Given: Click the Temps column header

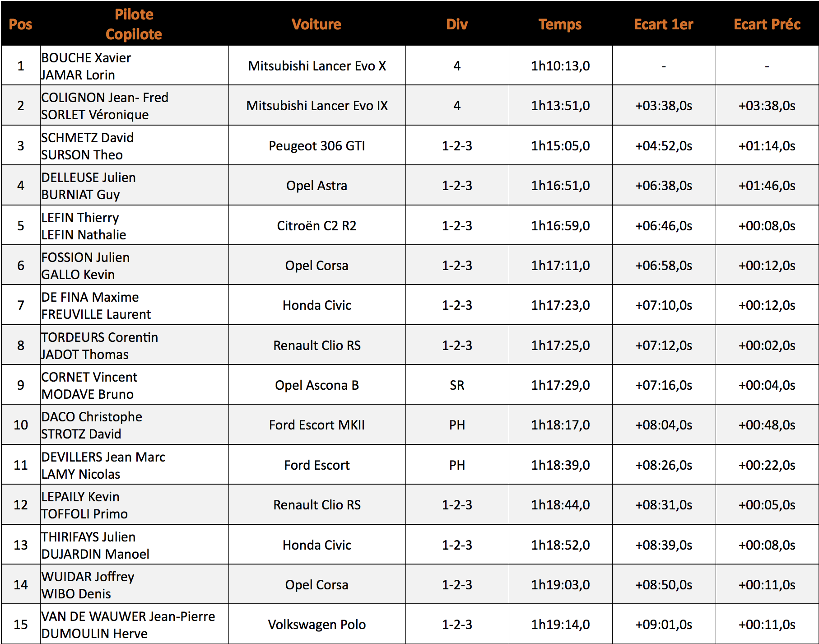Looking at the screenshot, I should click(x=560, y=24).
